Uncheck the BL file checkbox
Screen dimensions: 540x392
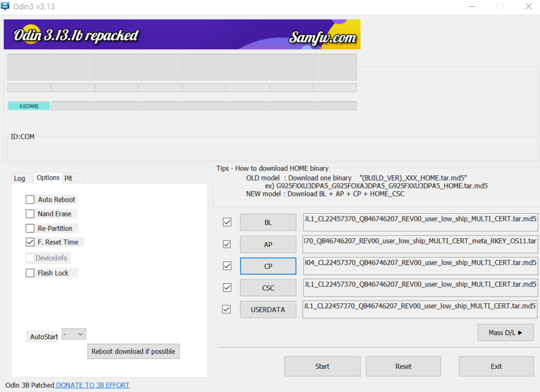tap(227, 222)
